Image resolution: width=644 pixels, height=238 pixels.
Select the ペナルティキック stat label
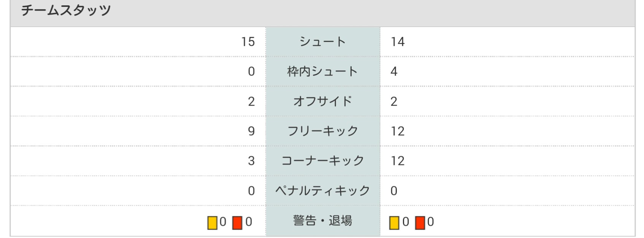point(322,190)
